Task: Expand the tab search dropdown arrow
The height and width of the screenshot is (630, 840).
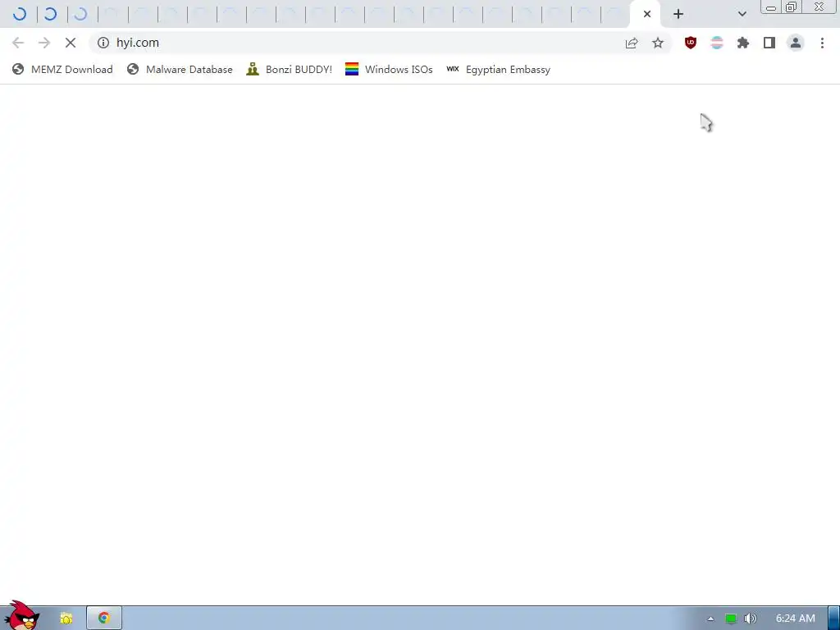Action: (x=742, y=14)
